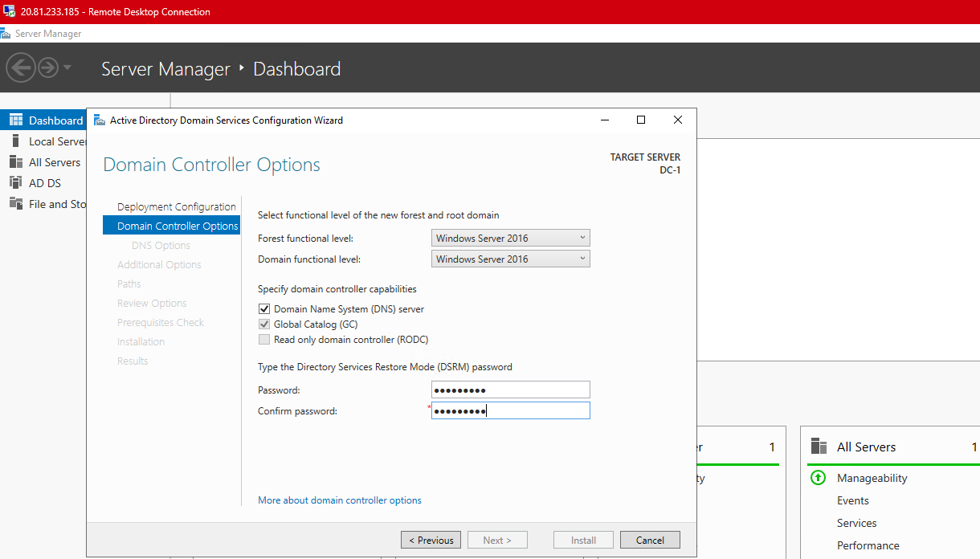Click the All Servers tile icon
This screenshot has height=559, width=980.
(x=819, y=447)
